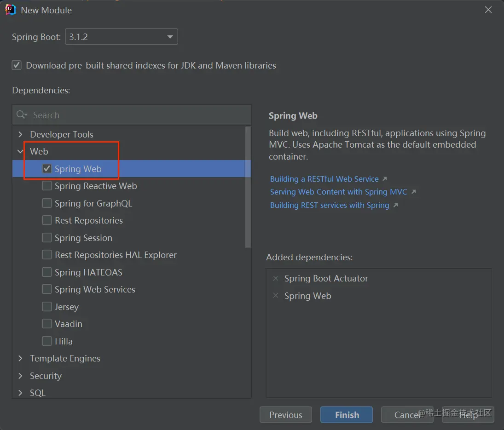Go back with the Previous button
The height and width of the screenshot is (430, 504).
[x=286, y=415]
